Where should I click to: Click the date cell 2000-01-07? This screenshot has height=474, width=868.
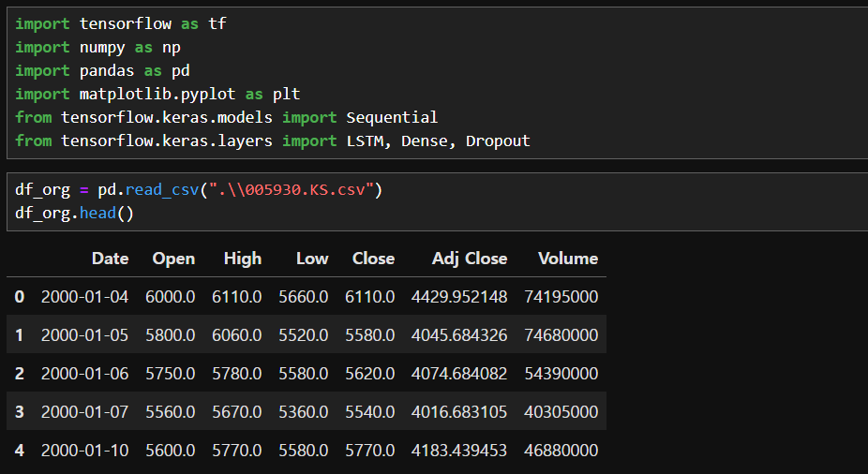(x=84, y=412)
